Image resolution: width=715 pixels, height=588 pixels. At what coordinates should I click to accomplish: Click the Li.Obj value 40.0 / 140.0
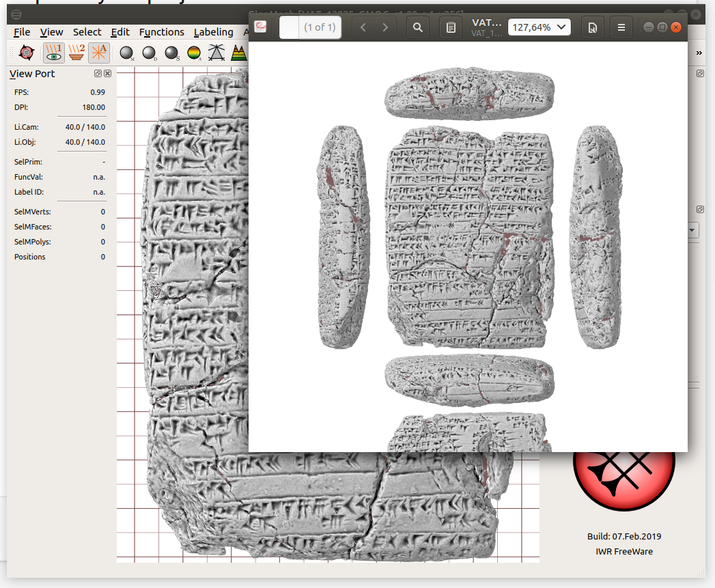pyautogui.click(x=85, y=142)
